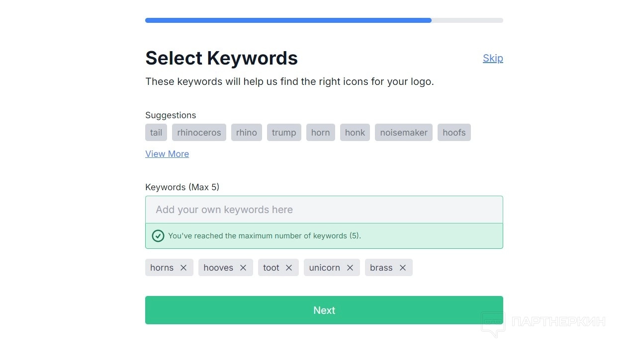The image size is (631, 364).
Task: Pick the 'hoofs' suggestion chip
Action: [454, 133]
